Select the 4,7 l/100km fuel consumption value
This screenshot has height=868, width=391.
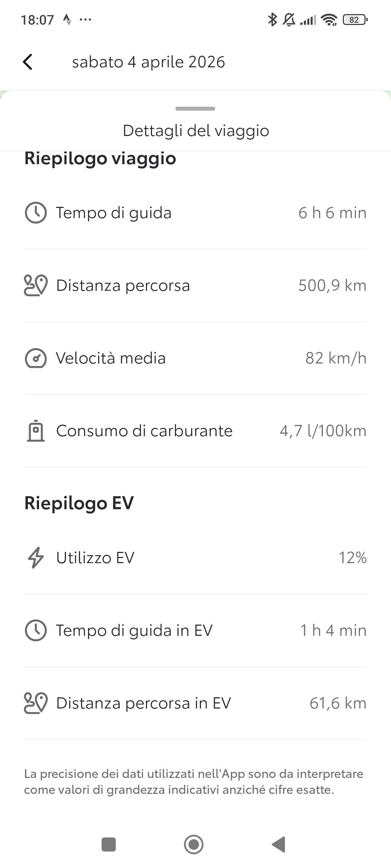(x=323, y=431)
